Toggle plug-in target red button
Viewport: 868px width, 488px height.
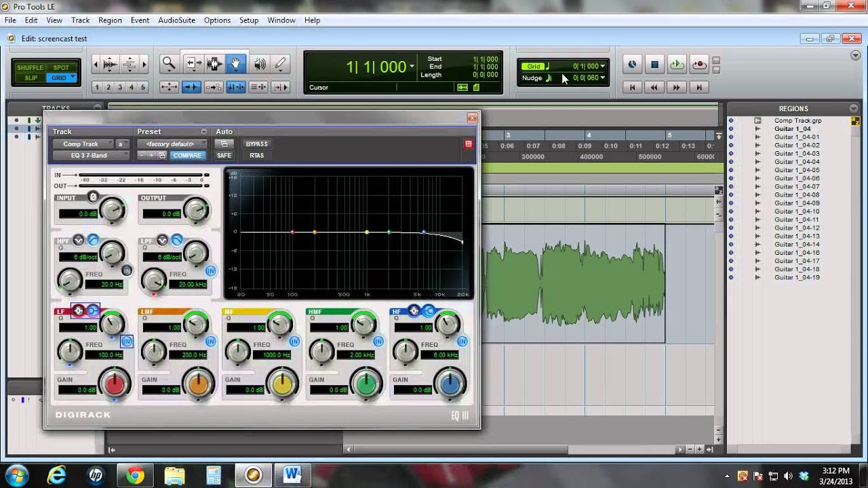[468, 144]
